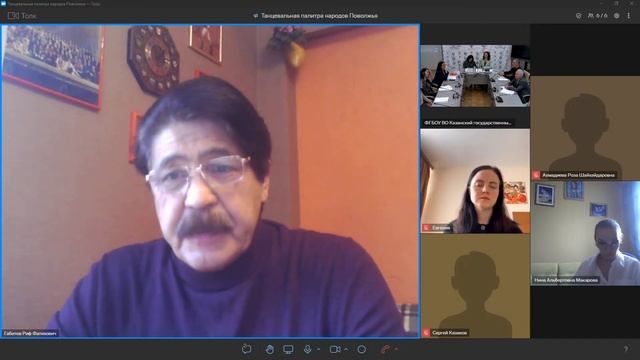Select Сергей Казаков's avatar tile
The height and width of the screenshot is (360, 640).
tap(475, 286)
